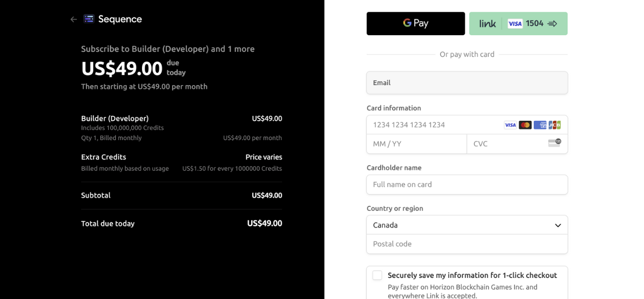
Task: Click the Amex icon in card field
Action: click(540, 124)
